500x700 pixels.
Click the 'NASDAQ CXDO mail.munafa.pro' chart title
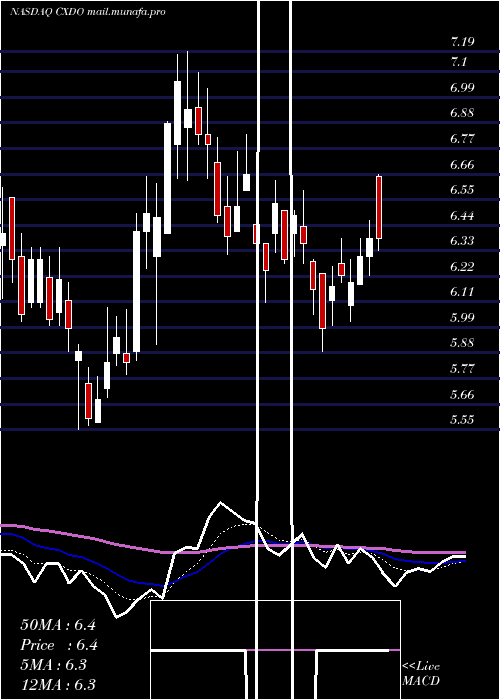[x=88, y=12]
